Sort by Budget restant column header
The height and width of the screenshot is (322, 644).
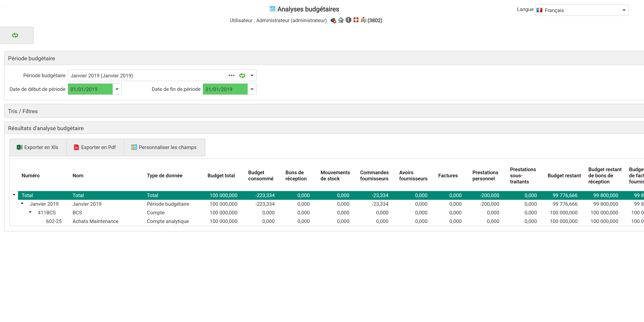(564, 175)
